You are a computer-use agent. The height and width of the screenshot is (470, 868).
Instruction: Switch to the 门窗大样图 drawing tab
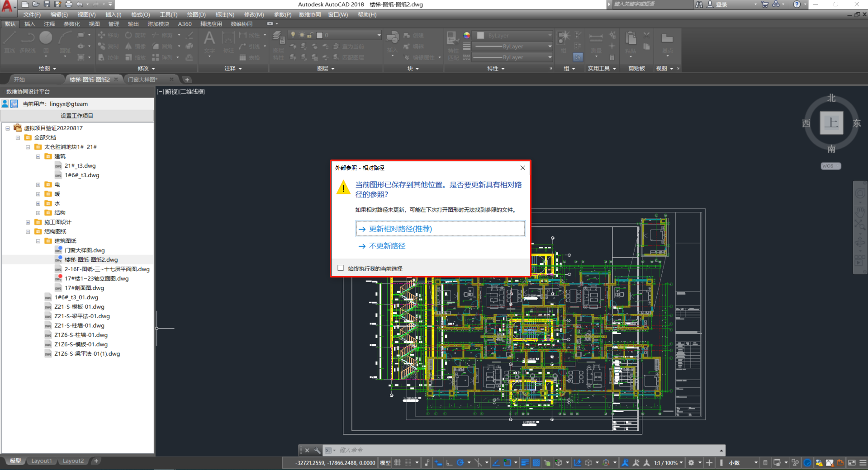[x=143, y=80]
